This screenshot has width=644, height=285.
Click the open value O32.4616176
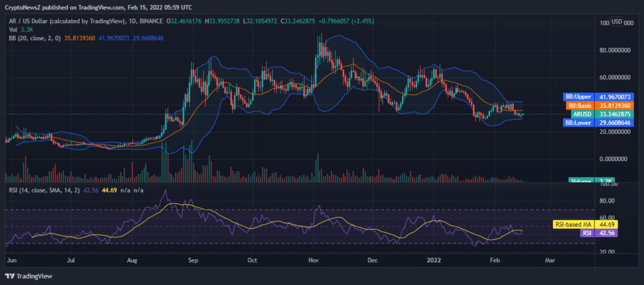click(x=184, y=21)
